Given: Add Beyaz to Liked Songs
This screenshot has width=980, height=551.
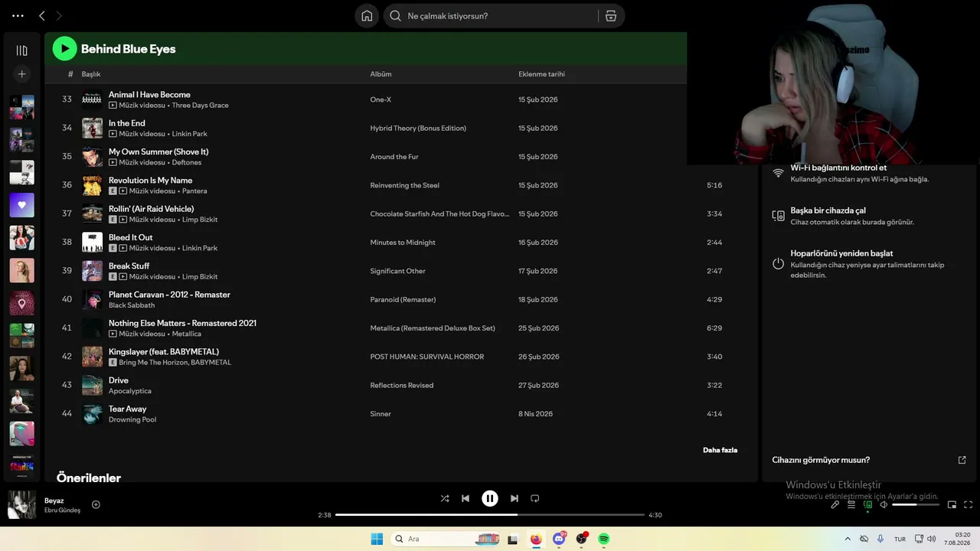Looking at the screenshot, I should coord(96,504).
